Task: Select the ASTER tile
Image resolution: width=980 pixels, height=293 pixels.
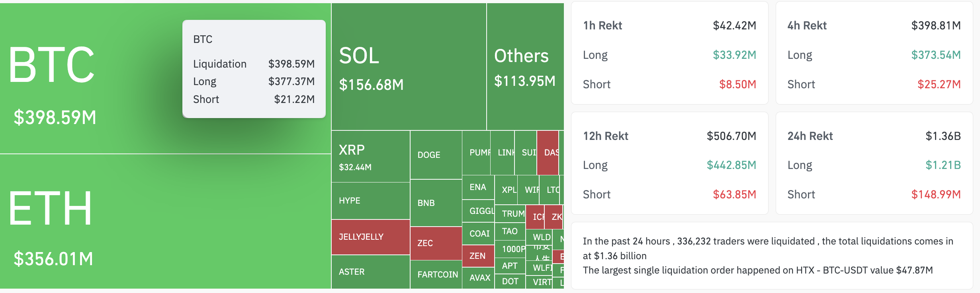Action: (x=370, y=272)
